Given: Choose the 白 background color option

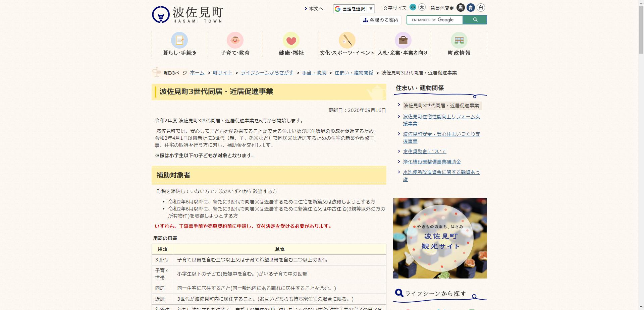Looking at the screenshot, I should tap(481, 7).
